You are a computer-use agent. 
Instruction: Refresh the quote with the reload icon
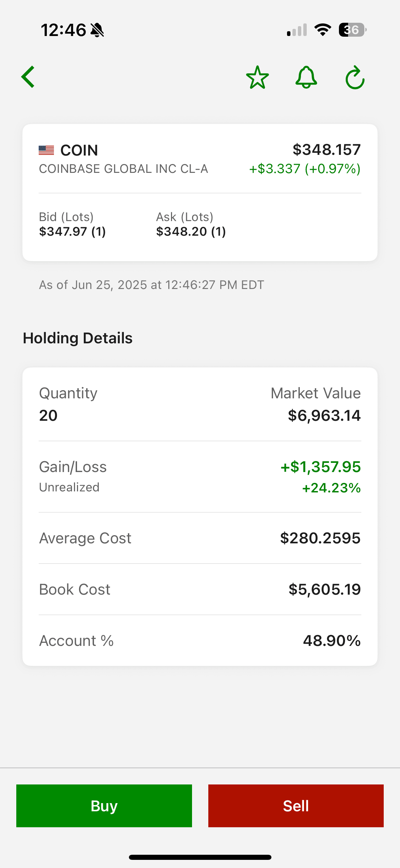(x=355, y=77)
